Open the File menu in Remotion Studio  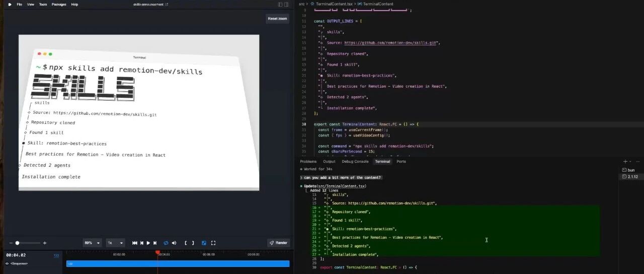20,4
